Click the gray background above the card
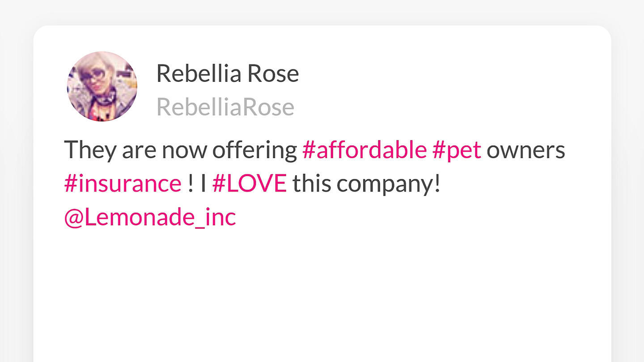Screen dimensions: 644x362 [x=322, y=11]
